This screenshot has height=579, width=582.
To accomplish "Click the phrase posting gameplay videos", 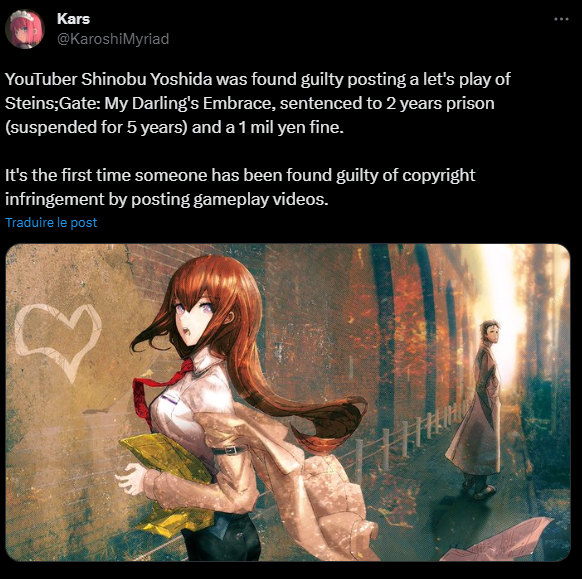I will 230,199.
